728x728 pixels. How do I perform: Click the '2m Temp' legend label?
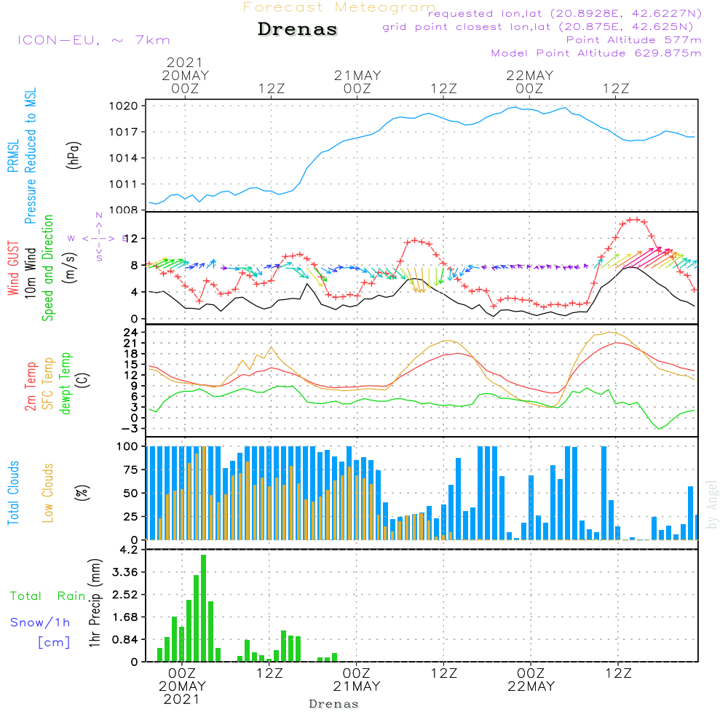pyautogui.click(x=30, y=387)
